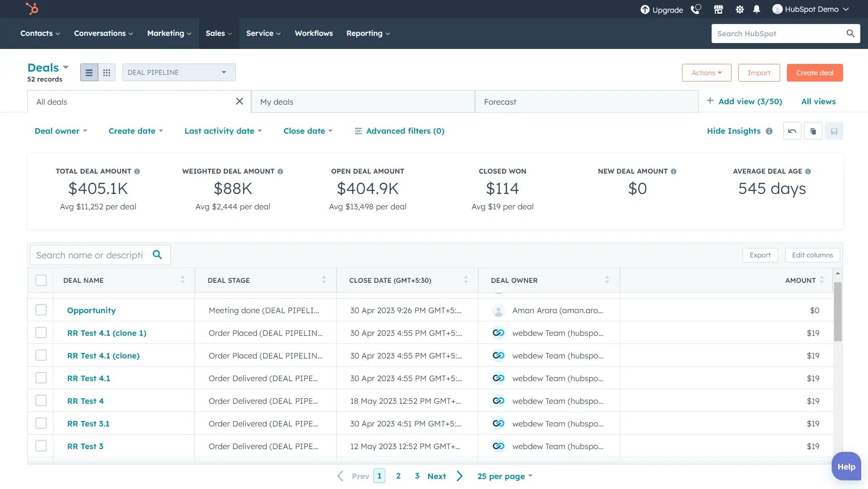This screenshot has height=489, width=868.
Task: Select the checkbox for RR Test 4.1
Action: tap(41, 378)
